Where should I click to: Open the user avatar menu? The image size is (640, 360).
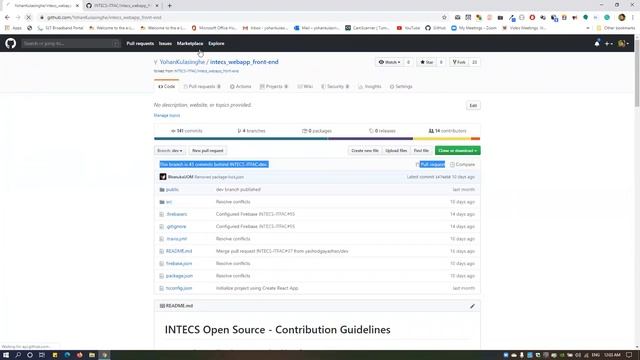[623, 43]
